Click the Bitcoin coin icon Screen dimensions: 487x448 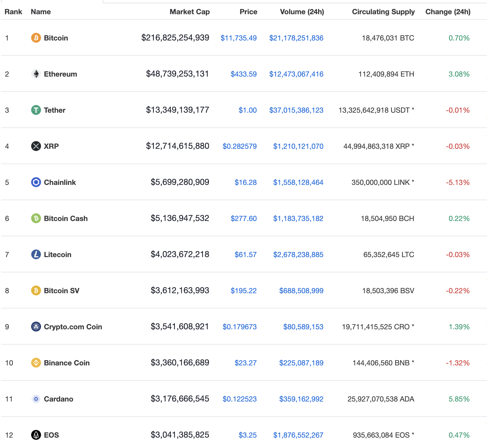pos(36,38)
